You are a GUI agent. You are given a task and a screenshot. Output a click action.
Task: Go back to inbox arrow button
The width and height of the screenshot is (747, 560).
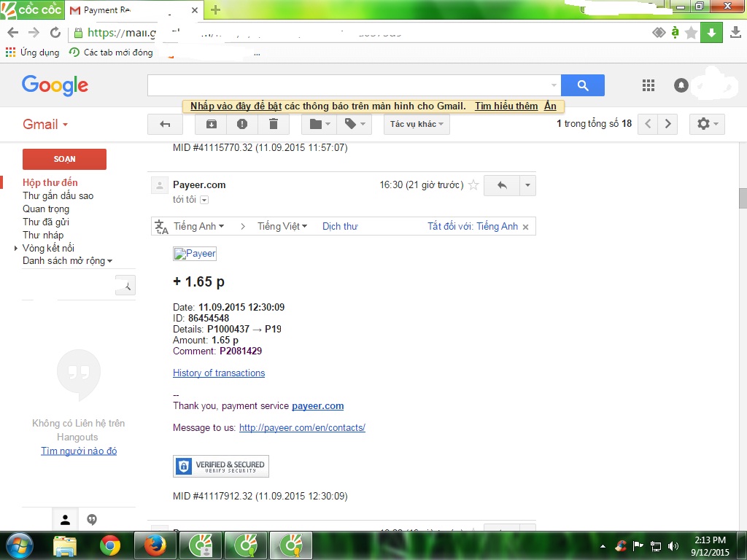pyautogui.click(x=165, y=124)
